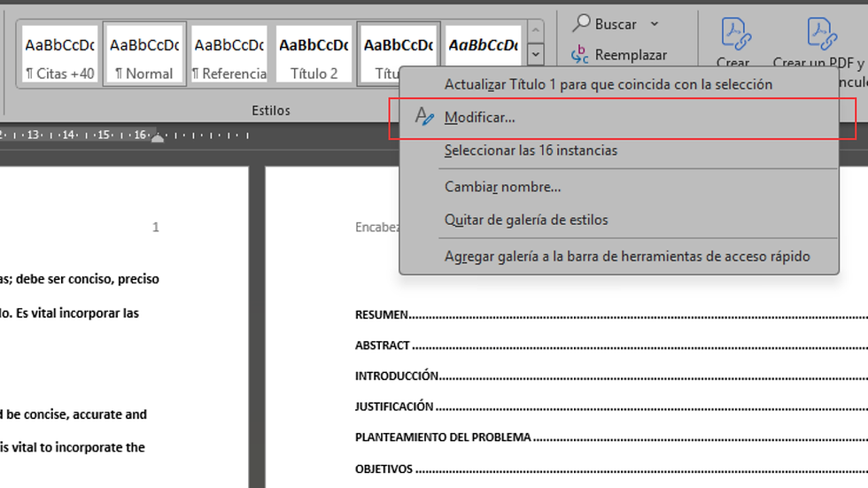Choose Quitar de galería de estilos
This screenshot has height=488, width=868.
[x=619, y=220]
